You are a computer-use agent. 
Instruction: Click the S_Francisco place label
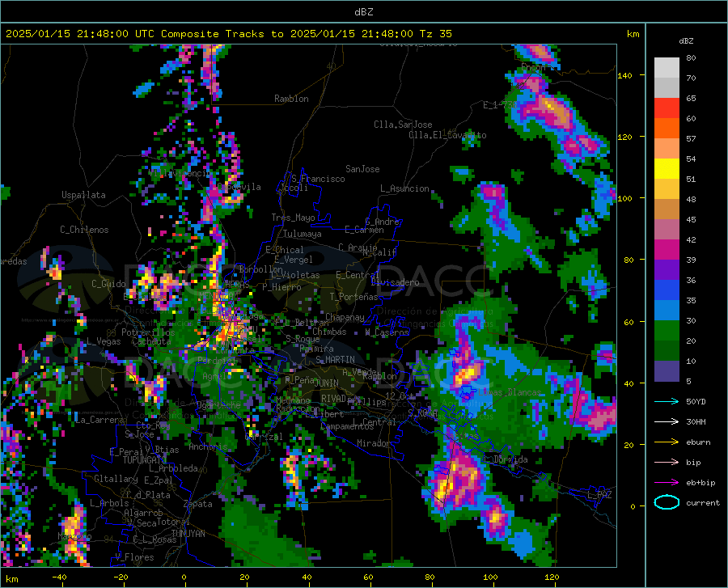pyautogui.click(x=318, y=179)
